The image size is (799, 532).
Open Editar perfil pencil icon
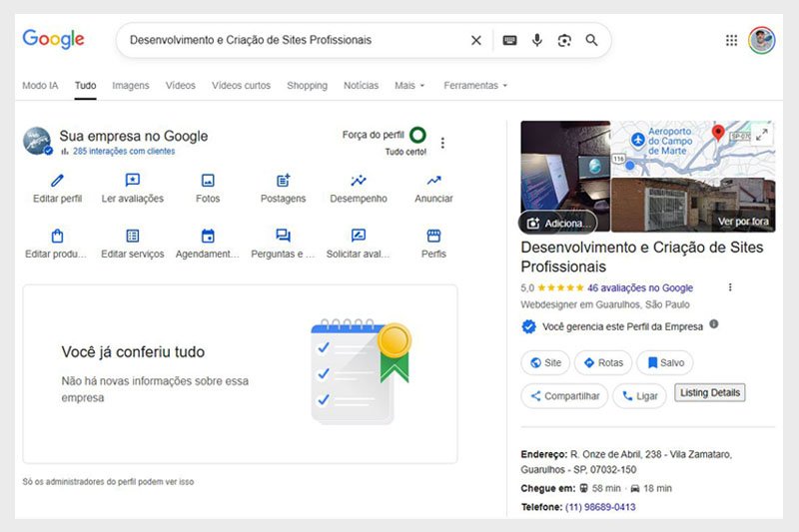[x=57, y=181]
